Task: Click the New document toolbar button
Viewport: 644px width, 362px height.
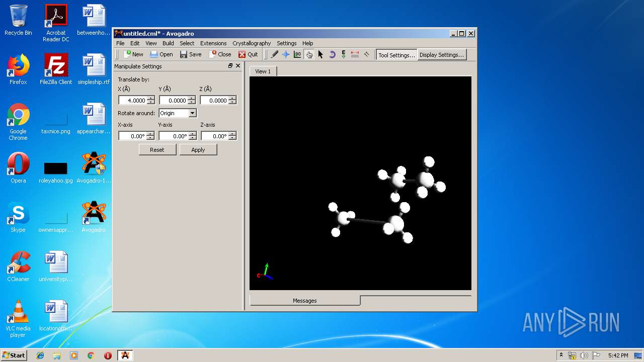Action: point(134,54)
